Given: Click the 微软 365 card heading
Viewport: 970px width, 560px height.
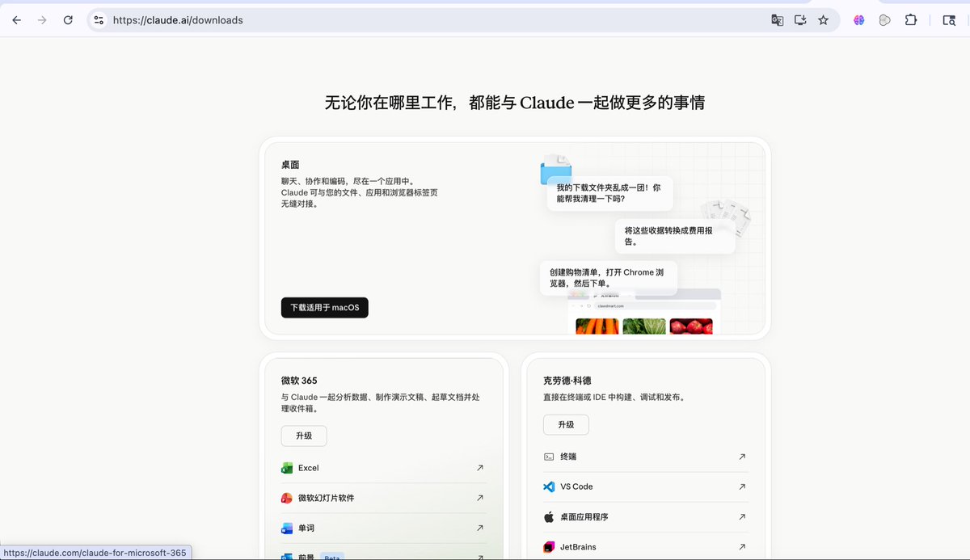Looking at the screenshot, I should [299, 381].
